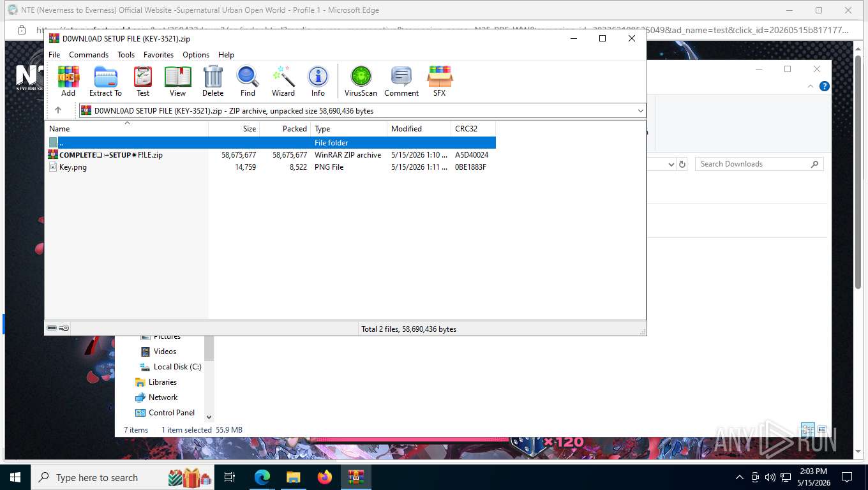Open the Options menu
Screen dimensions: 868x490
196,55
